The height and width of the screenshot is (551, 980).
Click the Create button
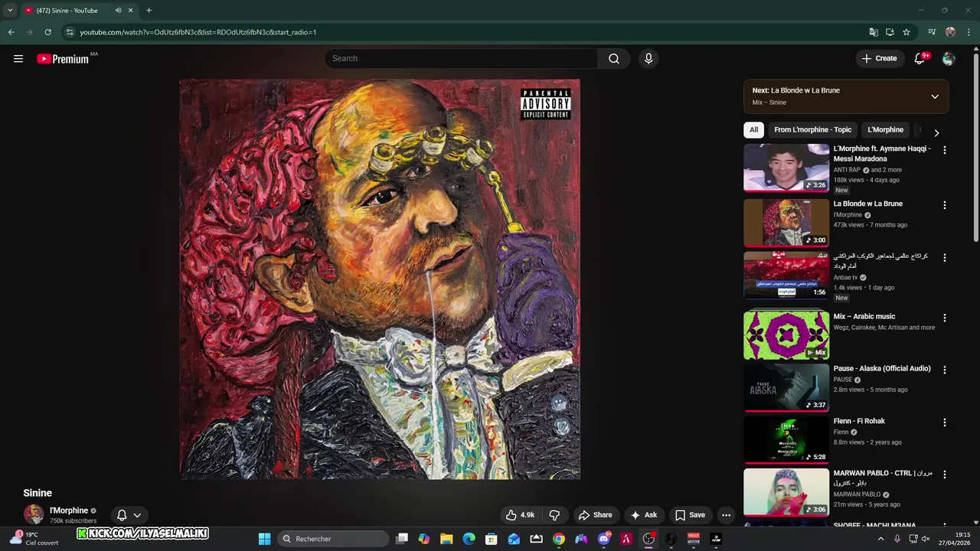(879, 58)
